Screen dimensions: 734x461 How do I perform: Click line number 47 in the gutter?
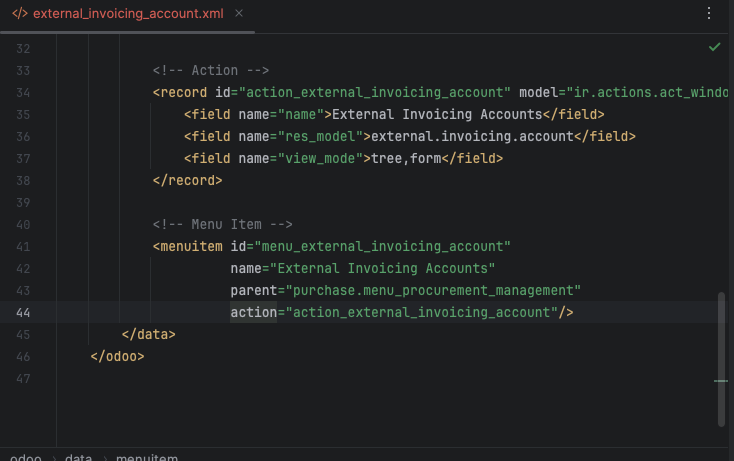[23, 379]
